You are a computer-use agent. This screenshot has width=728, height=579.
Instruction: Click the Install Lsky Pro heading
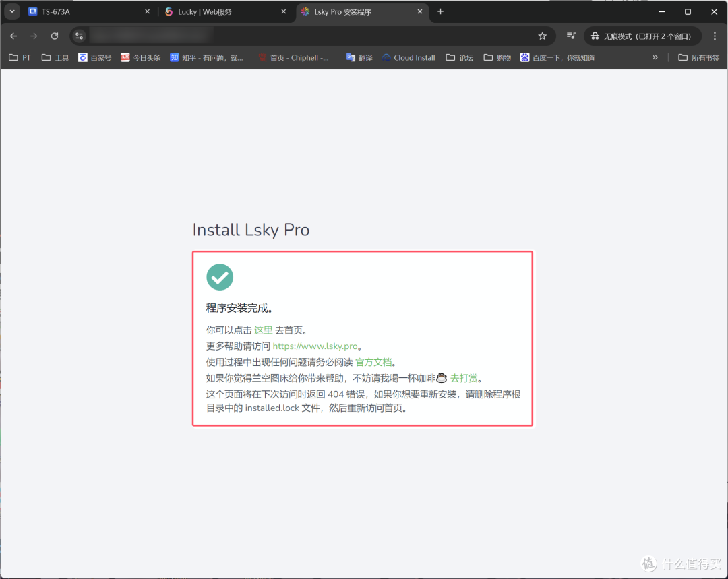coord(251,230)
